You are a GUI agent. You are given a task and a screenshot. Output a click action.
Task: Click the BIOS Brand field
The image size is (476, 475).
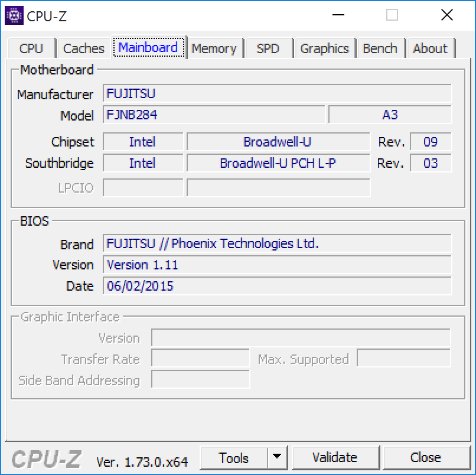tap(277, 243)
